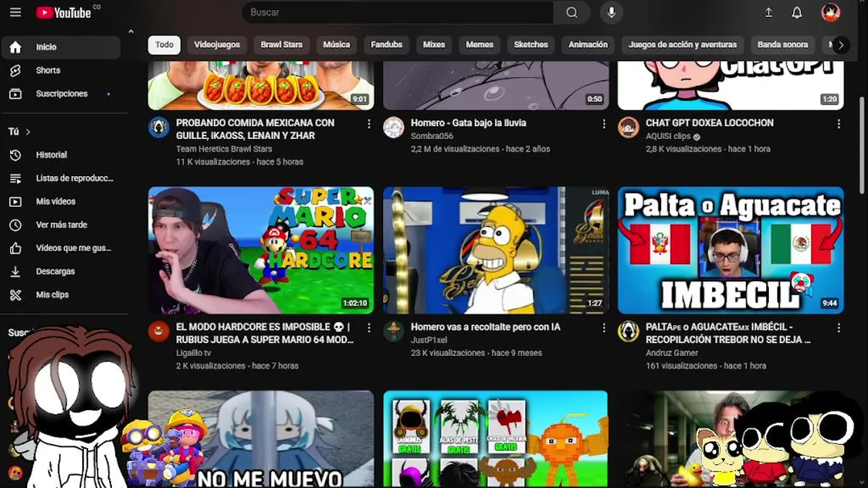The image size is (868, 488).
Task: Open the create upload icon
Action: (x=768, y=12)
